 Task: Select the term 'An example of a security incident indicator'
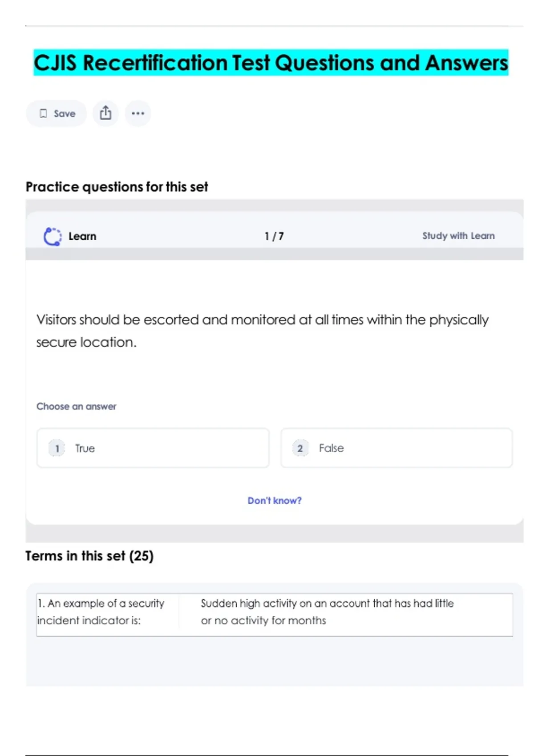tap(101, 612)
